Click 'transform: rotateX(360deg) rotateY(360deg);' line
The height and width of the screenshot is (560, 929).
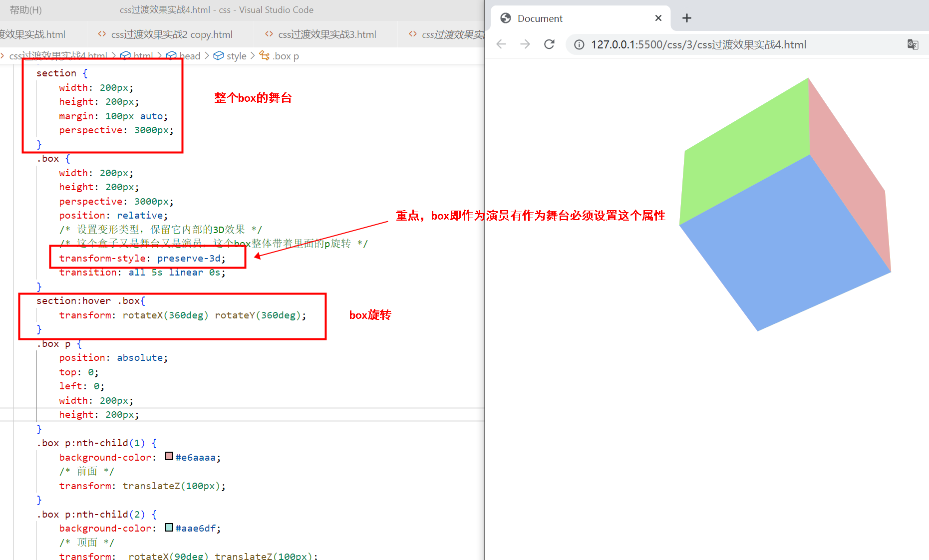click(x=183, y=315)
